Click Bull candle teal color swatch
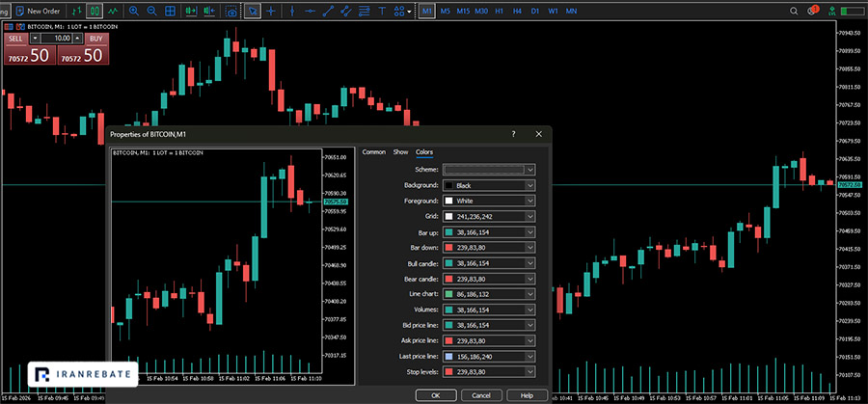868x404 pixels. [448, 263]
